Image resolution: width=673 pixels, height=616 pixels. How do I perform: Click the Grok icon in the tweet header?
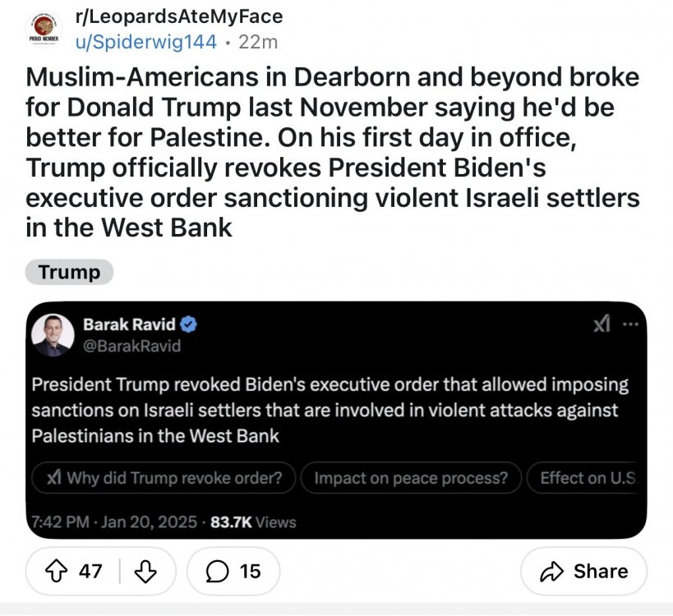[x=601, y=325]
